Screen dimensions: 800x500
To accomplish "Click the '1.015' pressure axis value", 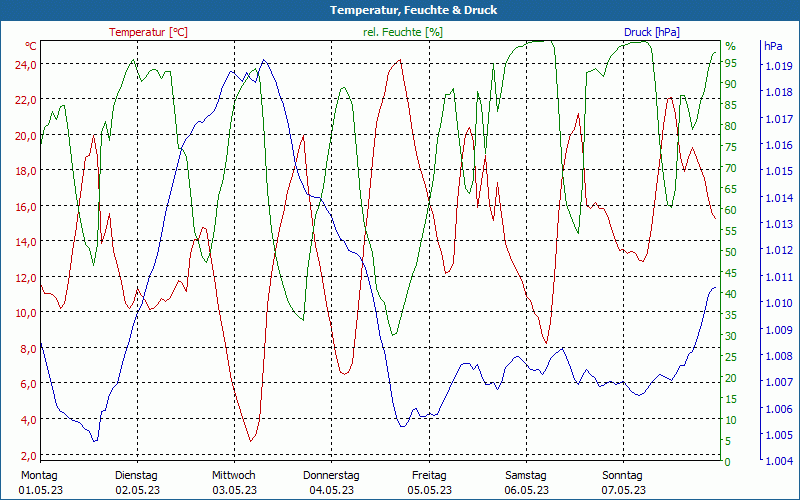I will [779, 171].
